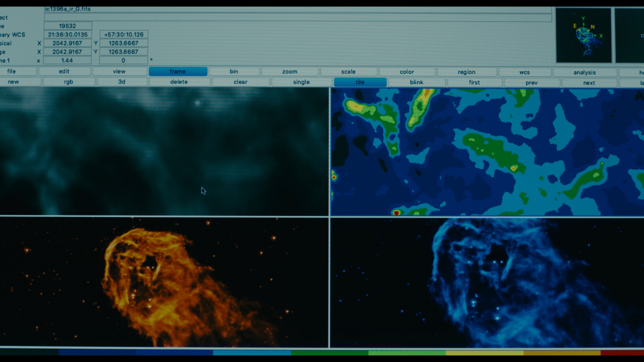Viewport: 644px width, 362px height.
Task: Select the zoom button group
Action: pos(290,72)
